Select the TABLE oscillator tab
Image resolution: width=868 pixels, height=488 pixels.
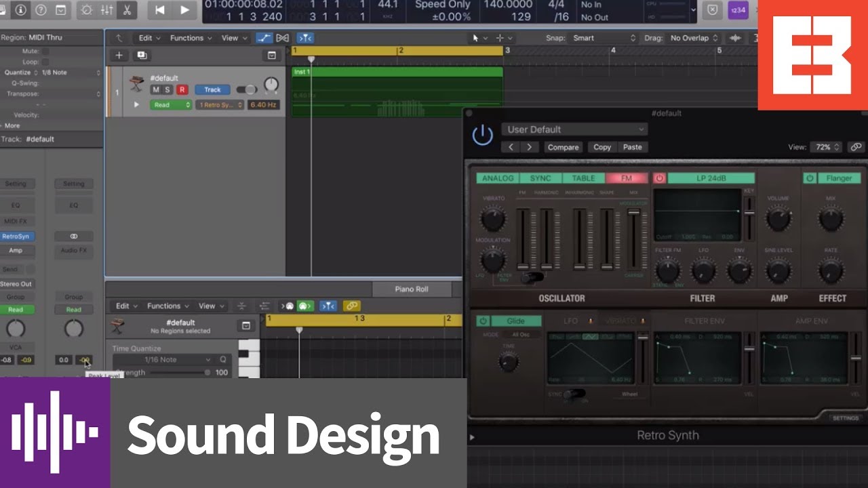[583, 178]
